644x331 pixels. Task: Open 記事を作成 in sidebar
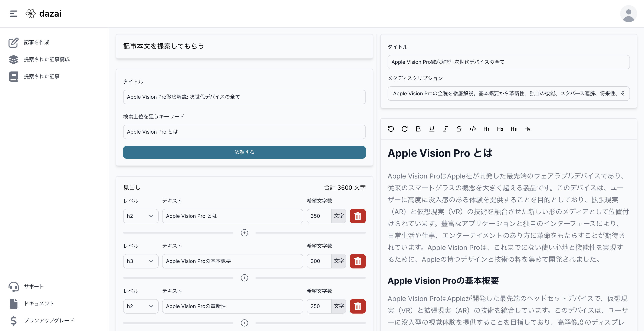[x=36, y=43]
